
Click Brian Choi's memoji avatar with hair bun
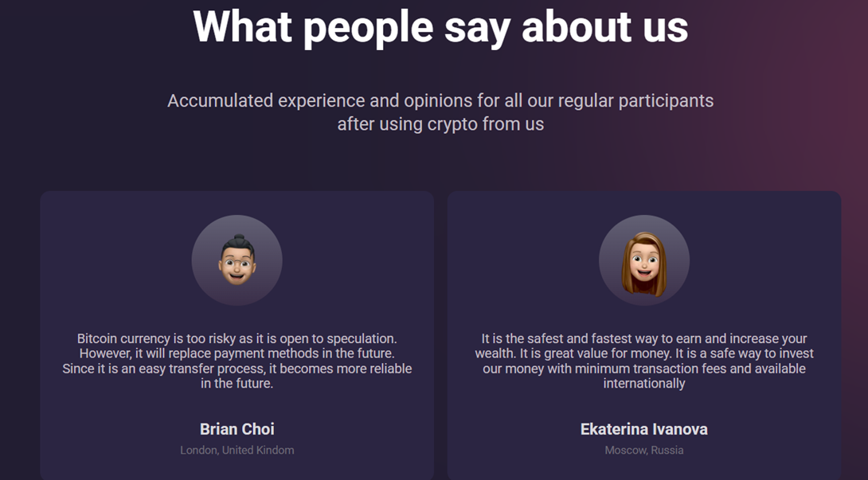(x=237, y=260)
